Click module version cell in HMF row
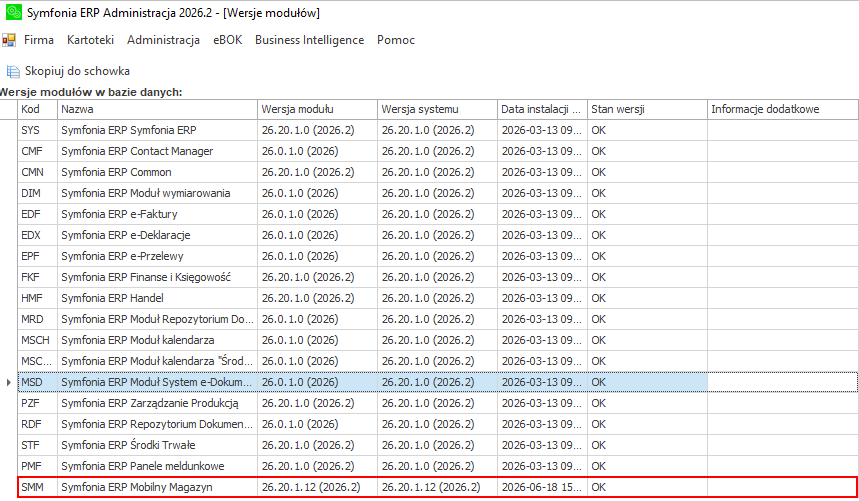The height and width of the screenshot is (501, 859). coord(317,298)
